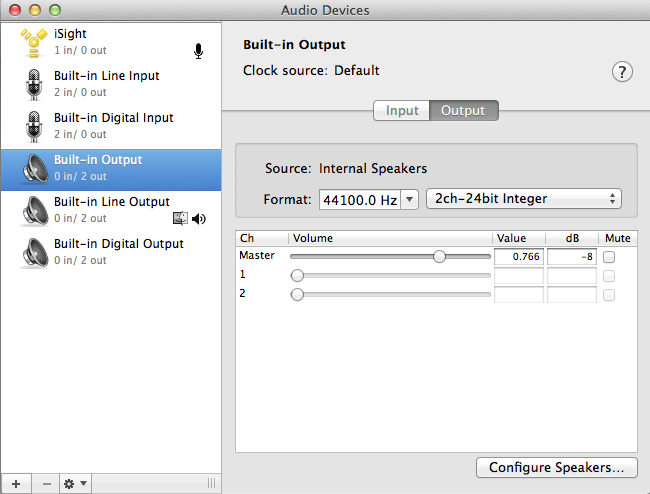Switch to the Input tab

click(402, 111)
